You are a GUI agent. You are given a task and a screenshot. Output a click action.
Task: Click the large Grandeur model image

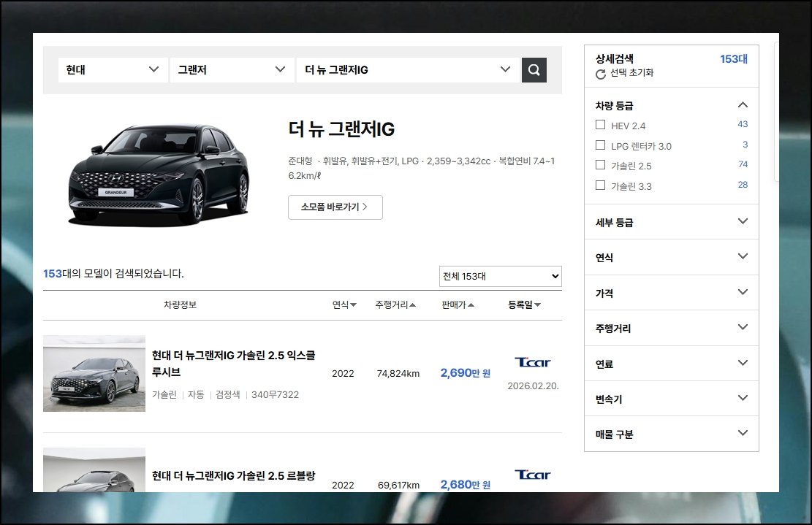pyautogui.click(x=159, y=174)
